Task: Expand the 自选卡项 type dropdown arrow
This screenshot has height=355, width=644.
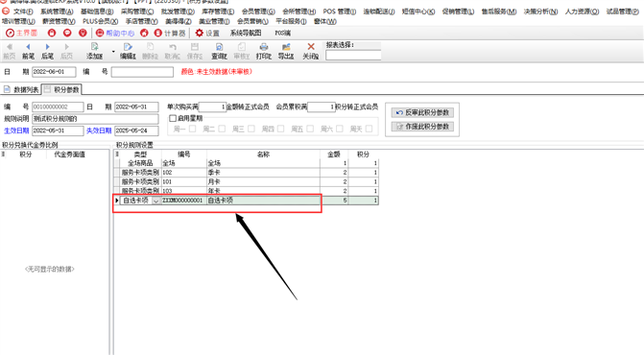Action: click(x=156, y=201)
